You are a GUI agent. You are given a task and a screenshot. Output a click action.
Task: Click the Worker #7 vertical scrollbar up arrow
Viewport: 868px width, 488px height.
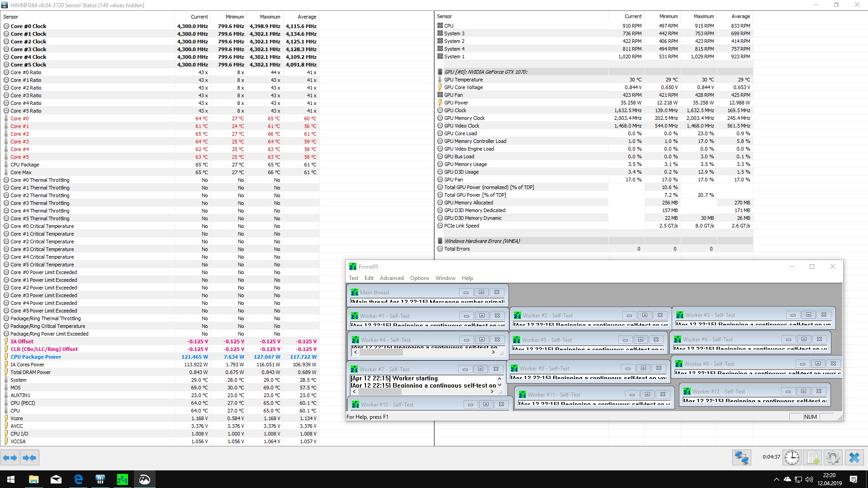point(499,379)
